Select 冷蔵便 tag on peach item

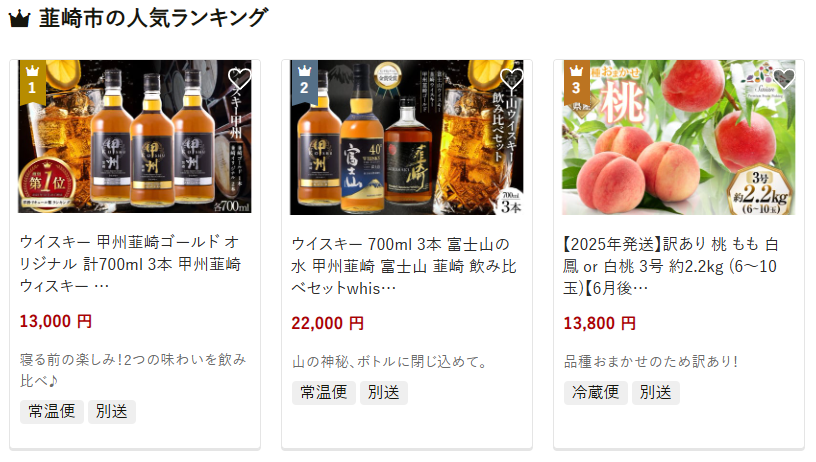595,392
